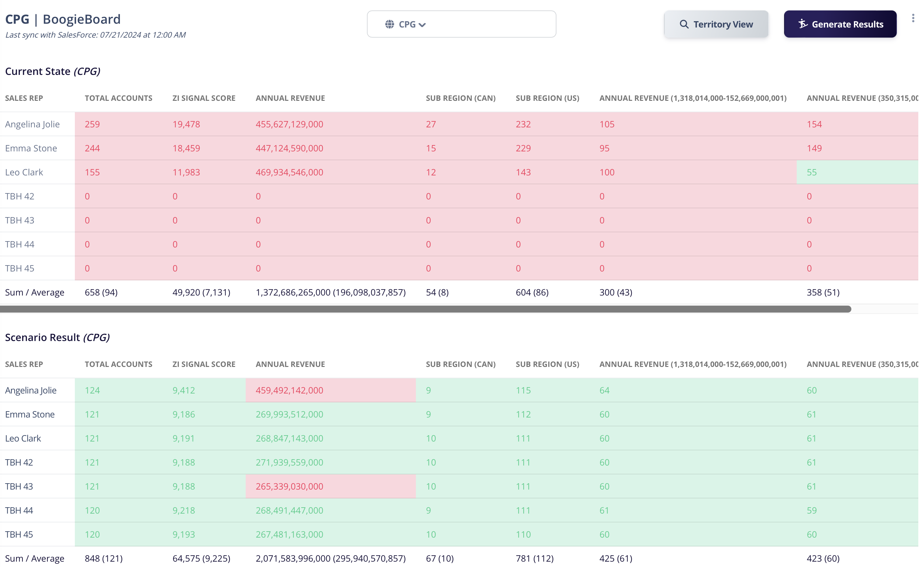Select the Emma Stone row in Scenario Result
Viewport: 924px width, 579px height.
[x=30, y=414]
